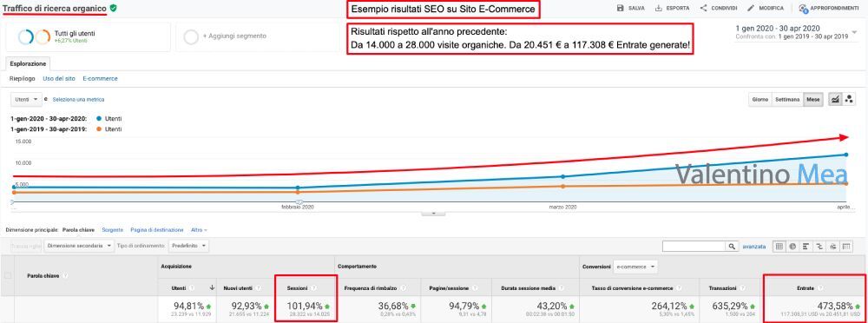Expand the Altro dimension dropdown
868x323 pixels.
coord(199,229)
